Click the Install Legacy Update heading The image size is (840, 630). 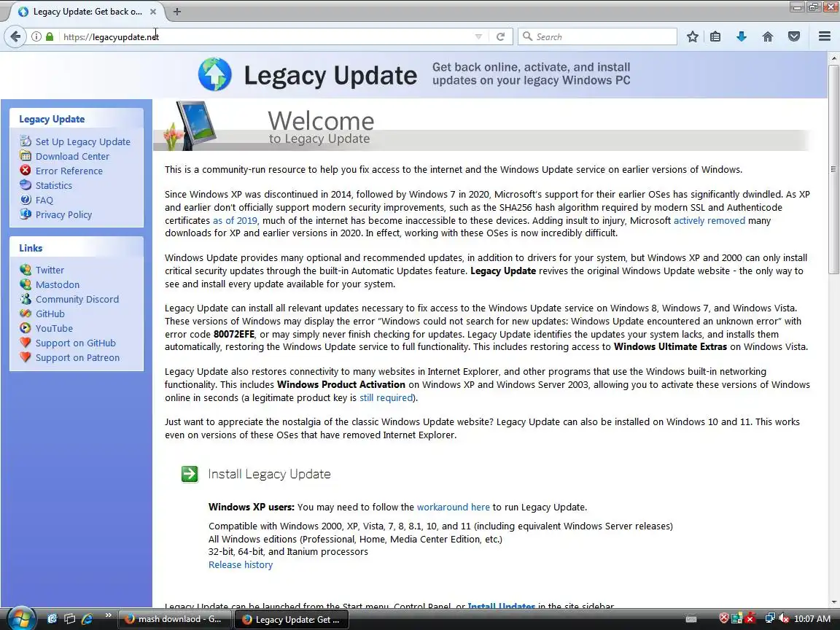(269, 473)
